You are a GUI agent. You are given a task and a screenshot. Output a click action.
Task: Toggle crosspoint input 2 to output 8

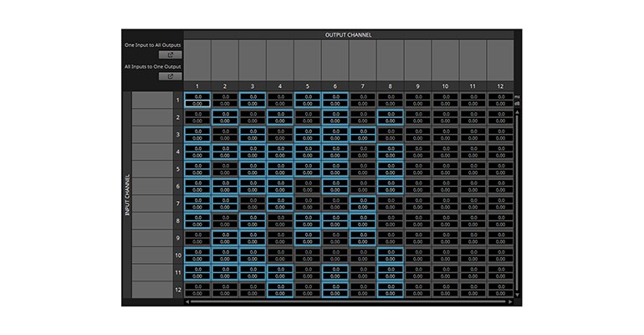(390, 117)
